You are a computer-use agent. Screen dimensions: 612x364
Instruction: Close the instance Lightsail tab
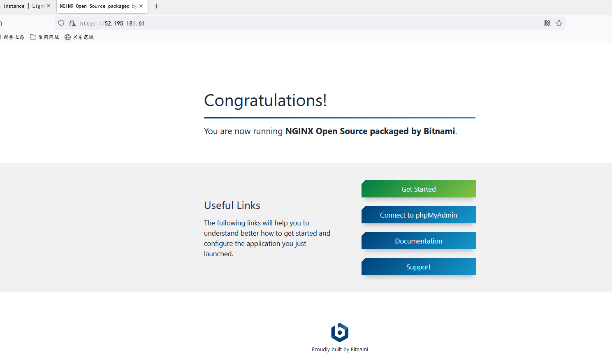point(49,6)
